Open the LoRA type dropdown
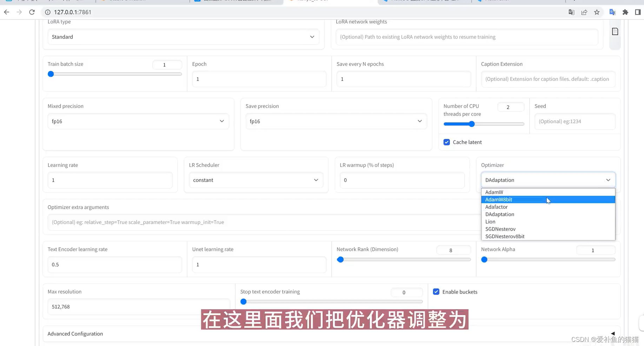Viewport: 644px width, 346px height. [x=183, y=37]
